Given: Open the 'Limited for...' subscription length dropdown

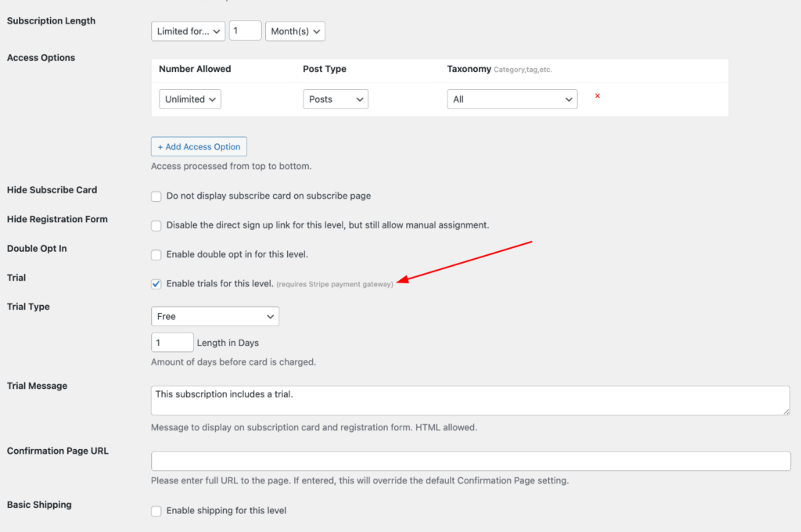Looking at the screenshot, I should coord(188,31).
